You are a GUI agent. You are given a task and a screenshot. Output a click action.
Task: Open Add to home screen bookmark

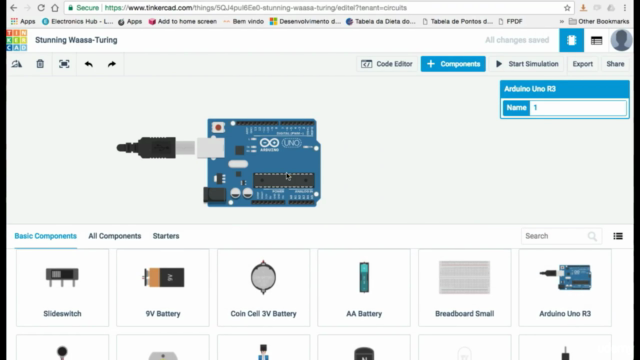(x=182, y=21)
